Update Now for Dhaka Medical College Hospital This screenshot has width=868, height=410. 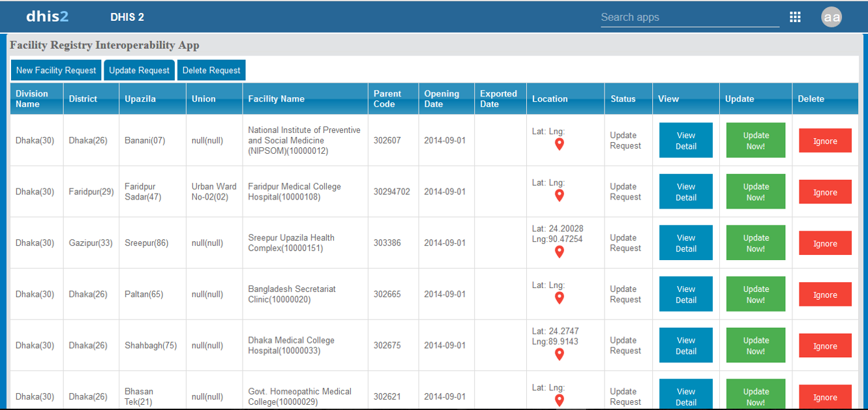[756, 345]
